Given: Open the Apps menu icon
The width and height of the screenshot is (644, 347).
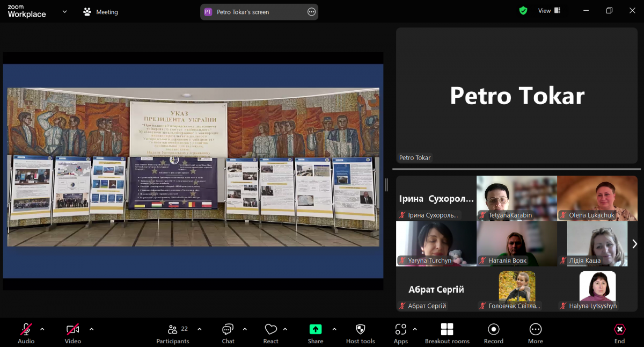Looking at the screenshot, I should [400, 329].
